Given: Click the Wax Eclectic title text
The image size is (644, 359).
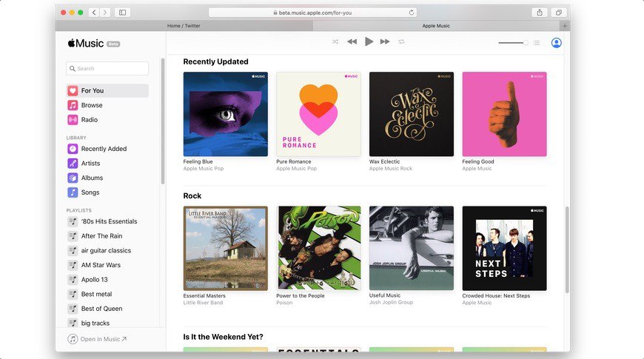Looking at the screenshot, I should coord(384,162).
